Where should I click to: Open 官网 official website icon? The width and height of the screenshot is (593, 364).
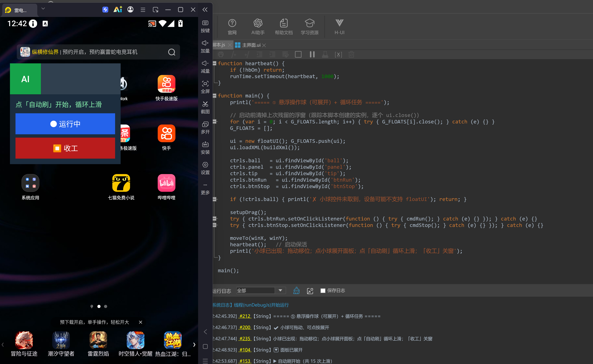pyautogui.click(x=232, y=27)
